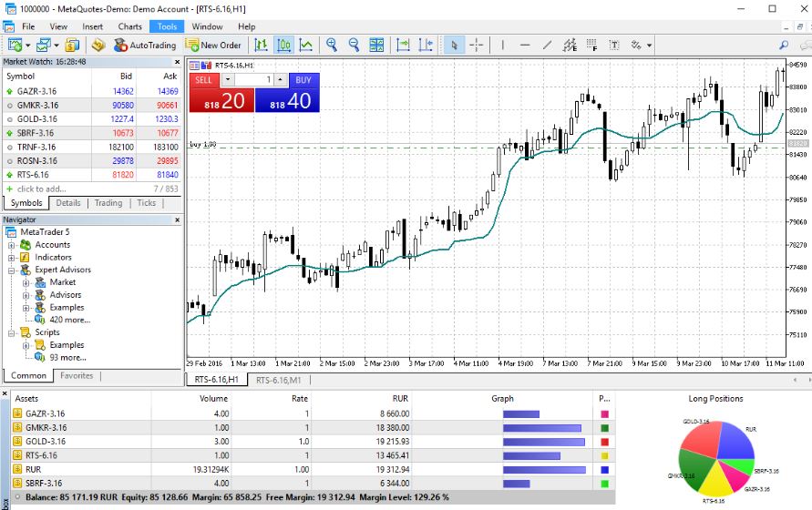This screenshot has width=812, height=510.
Task: Click the pink color swatch for GAZR-3.16
Action: 604,414
